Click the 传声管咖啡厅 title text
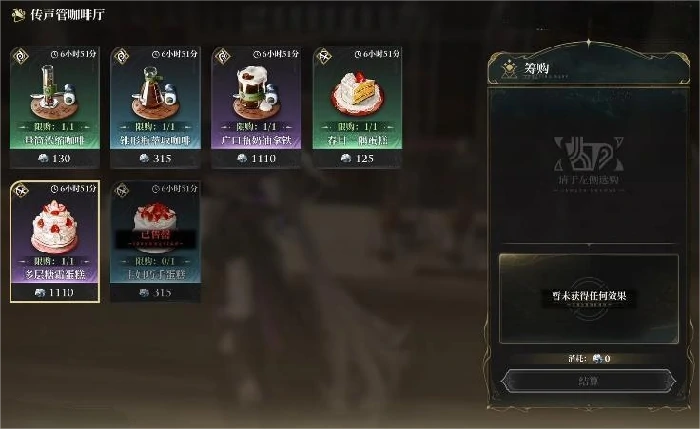Screen dimensions: 700x429 point(67,15)
